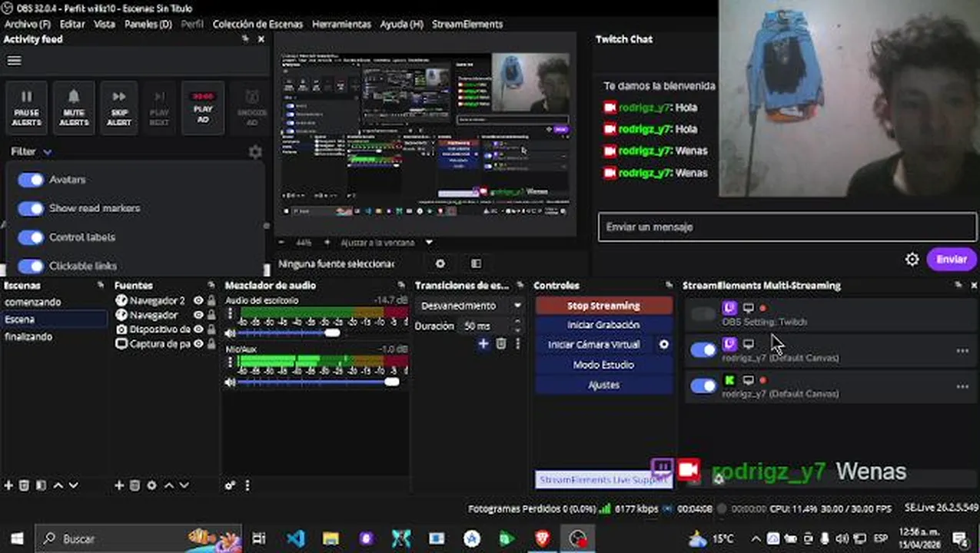Click the Mute Alerts bell button

click(x=74, y=108)
